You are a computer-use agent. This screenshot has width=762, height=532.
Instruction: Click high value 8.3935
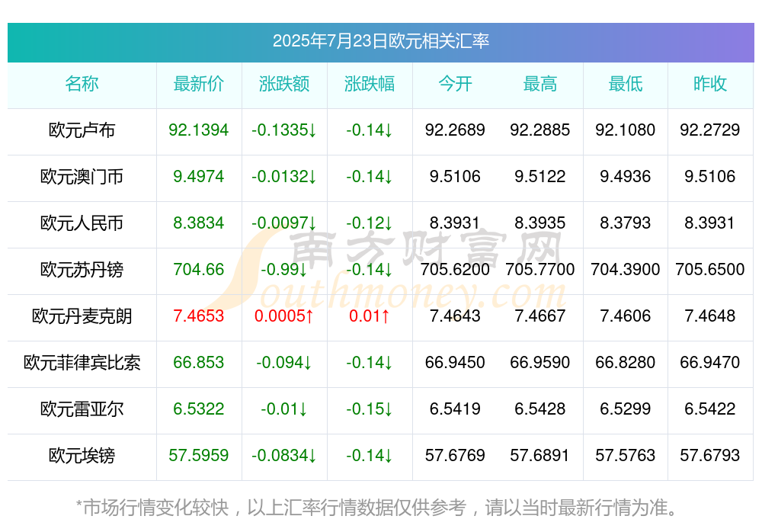click(x=540, y=223)
